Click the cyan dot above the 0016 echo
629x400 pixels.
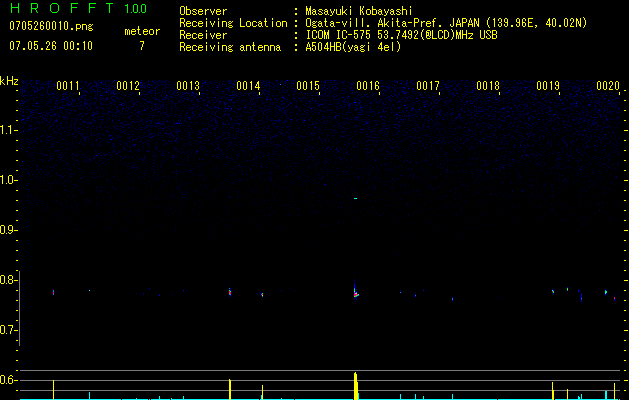point(355,198)
